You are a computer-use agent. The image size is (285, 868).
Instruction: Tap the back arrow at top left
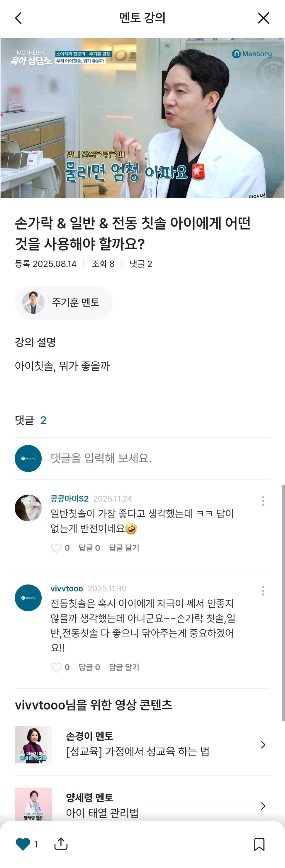(x=18, y=18)
